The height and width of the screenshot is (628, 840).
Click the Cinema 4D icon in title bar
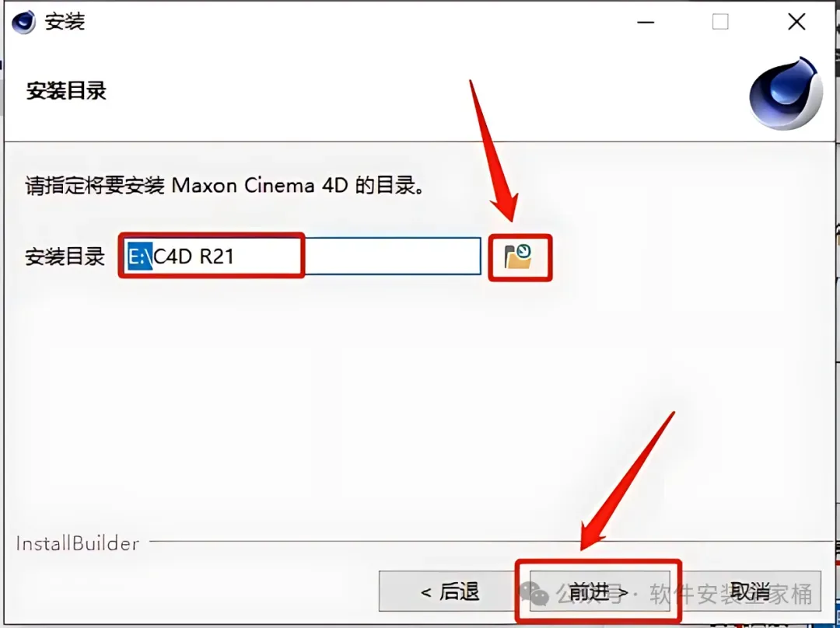23,22
